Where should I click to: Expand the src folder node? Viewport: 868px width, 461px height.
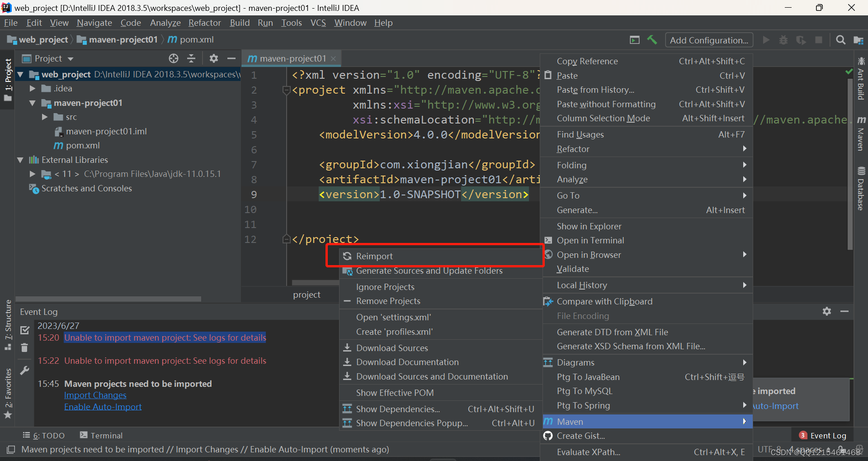click(45, 117)
